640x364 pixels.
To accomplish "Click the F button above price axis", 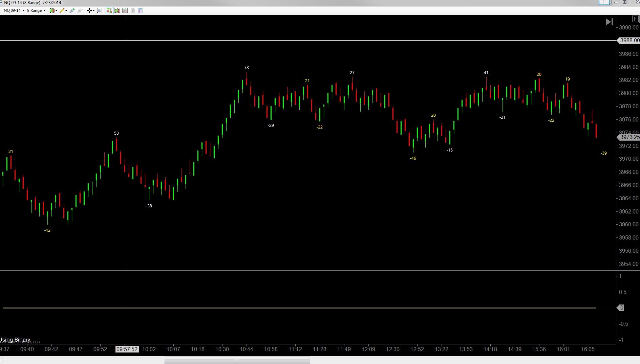I will (635, 19).
